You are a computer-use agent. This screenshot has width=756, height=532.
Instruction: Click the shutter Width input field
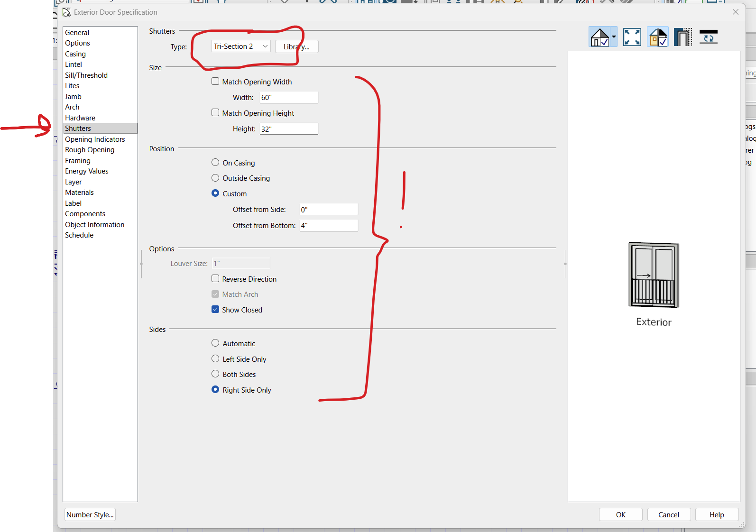288,98
